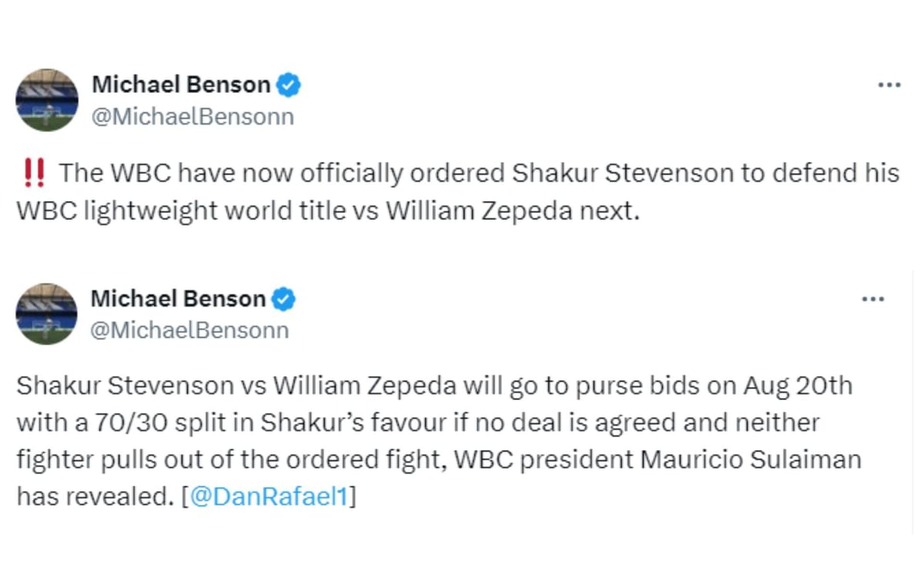Click the profile avatar on the second tweet

[x=46, y=314]
